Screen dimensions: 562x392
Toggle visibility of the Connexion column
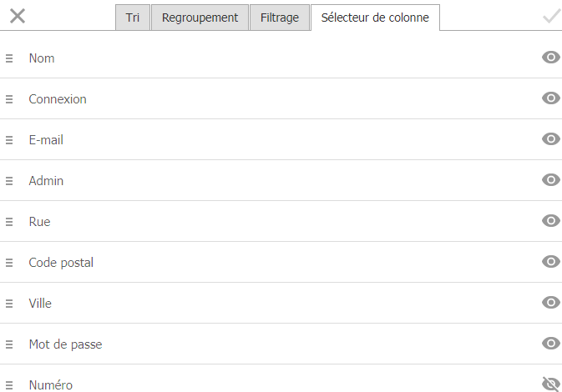pos(551,98)
